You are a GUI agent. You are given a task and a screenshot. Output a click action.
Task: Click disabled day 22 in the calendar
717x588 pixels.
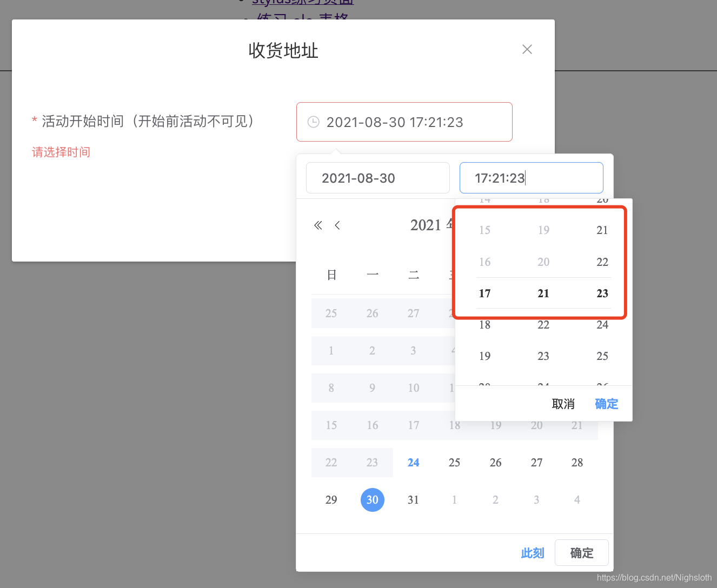pyautogui.click(x=331, y=463)
